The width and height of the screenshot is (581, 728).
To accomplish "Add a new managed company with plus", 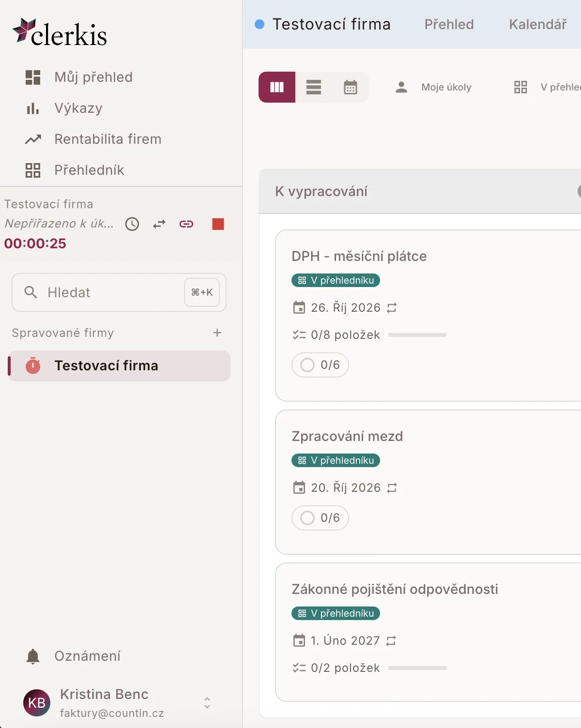I will [217, 333].
